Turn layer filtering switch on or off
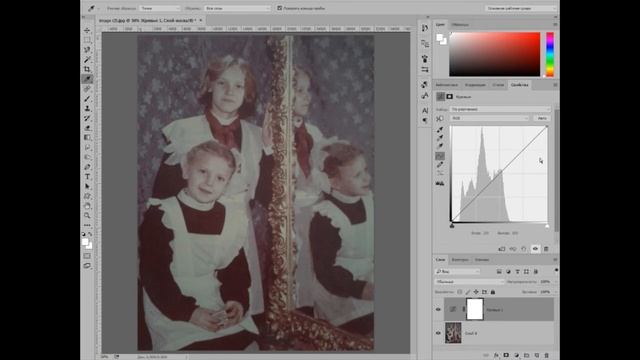The image size is (640, 360). [x=556, y=270]
